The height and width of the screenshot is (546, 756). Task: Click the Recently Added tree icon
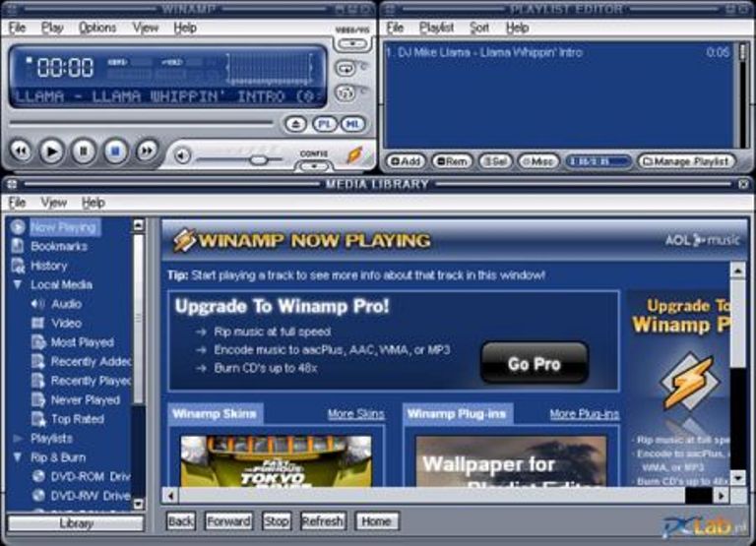(38, 361)
